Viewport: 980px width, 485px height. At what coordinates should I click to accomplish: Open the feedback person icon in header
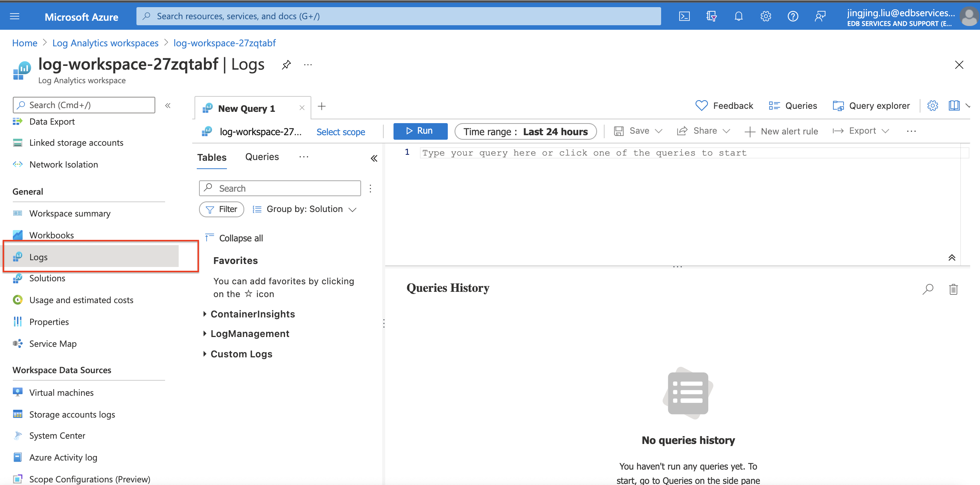click(x=820, y=16)
